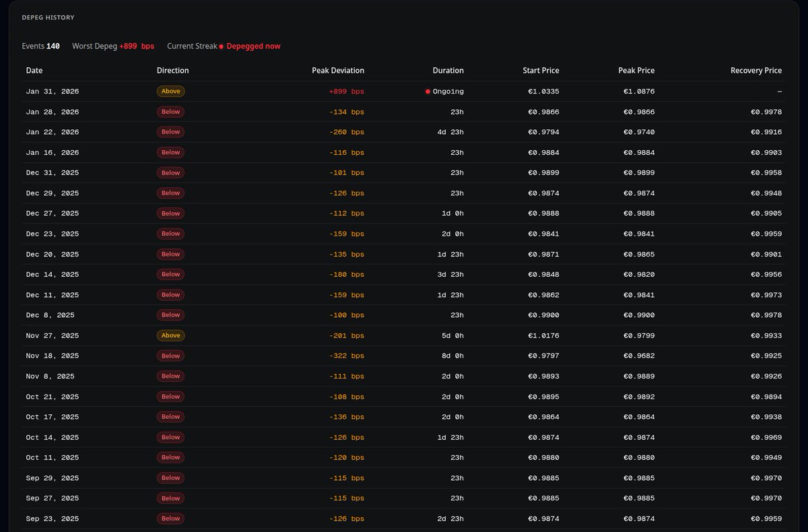Click the 3d 23h duration cell

[x=450, y=275]
